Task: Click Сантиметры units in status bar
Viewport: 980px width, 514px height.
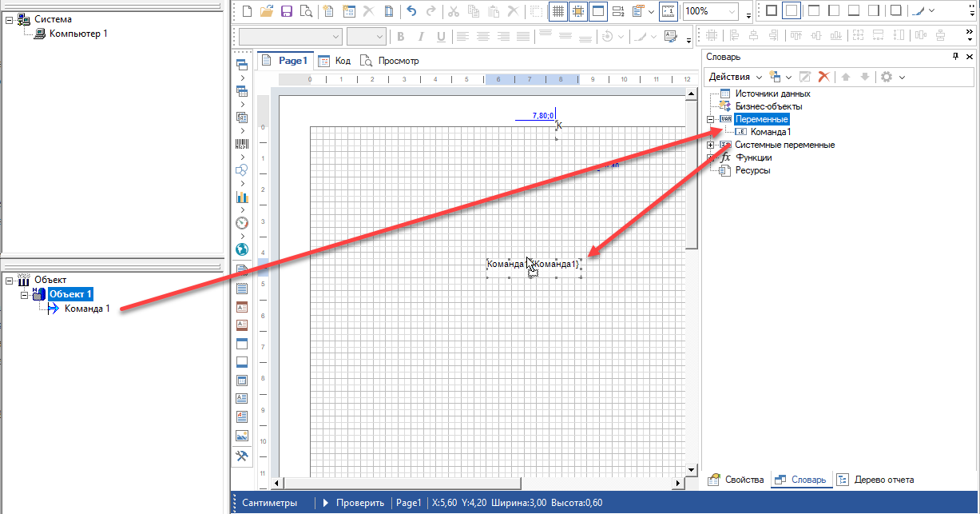Action: pos(269,503)
